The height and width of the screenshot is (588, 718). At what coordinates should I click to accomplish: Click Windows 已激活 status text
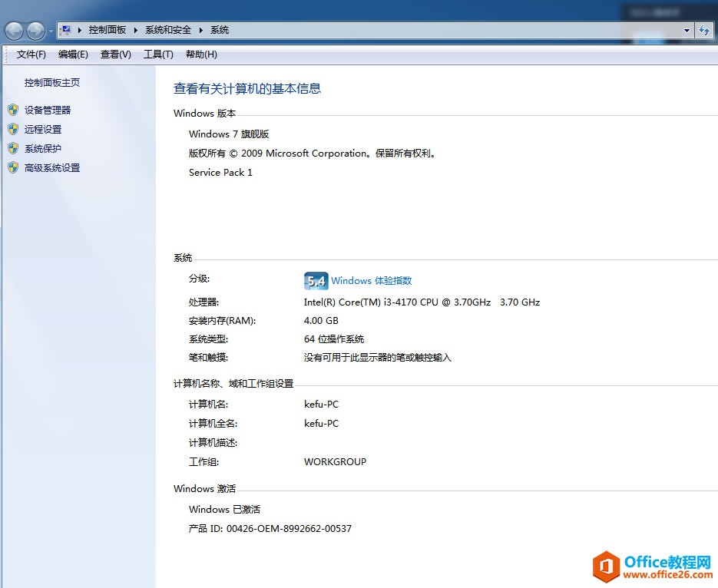tap(224, 509)
